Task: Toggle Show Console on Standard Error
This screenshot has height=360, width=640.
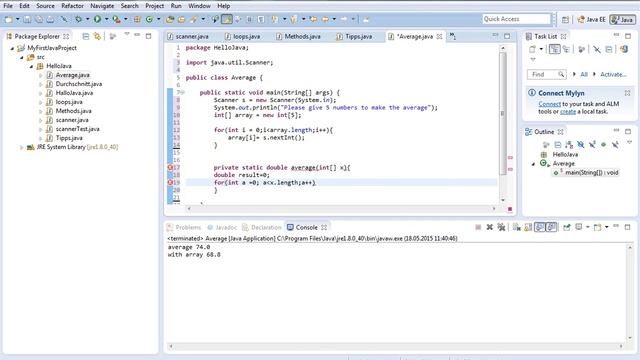Action: [551, 227]
